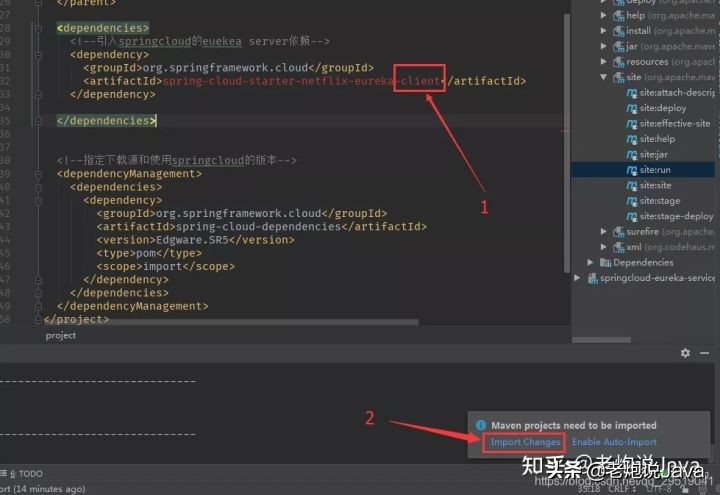Click the Edgware.SR5 version value
Image resolution: width=720 pixels, height=495 pixels.
point(192,240)
